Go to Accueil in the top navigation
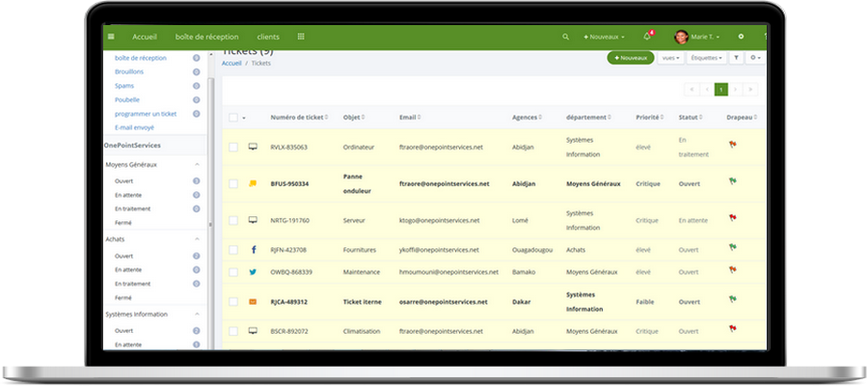Viewport: 868px width, 386px height. [145, 37]
